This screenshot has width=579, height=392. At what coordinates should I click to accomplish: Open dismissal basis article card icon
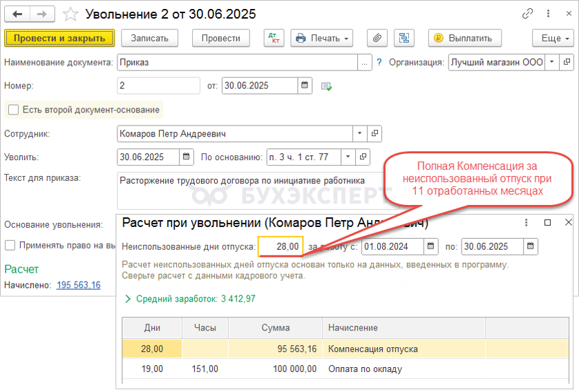coord(363,157)
